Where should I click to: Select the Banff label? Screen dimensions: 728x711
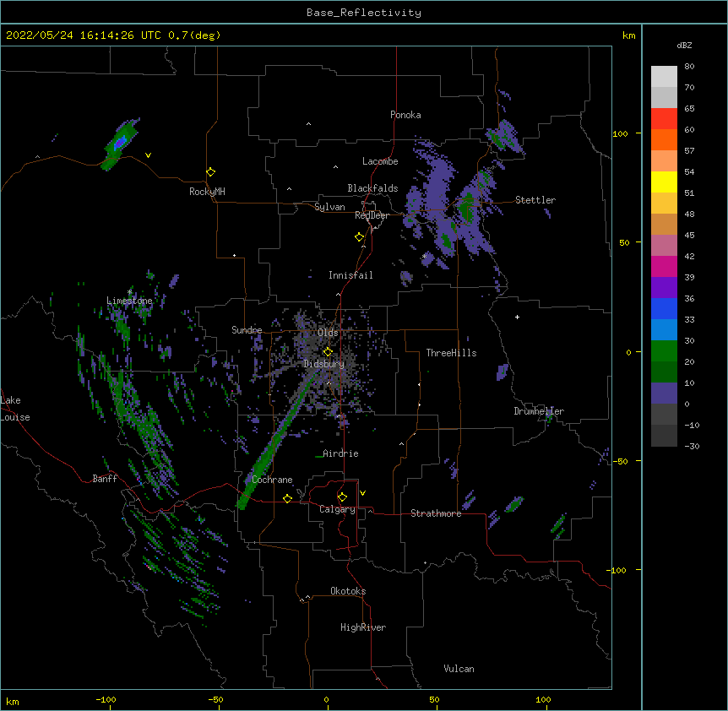[105, 479]
